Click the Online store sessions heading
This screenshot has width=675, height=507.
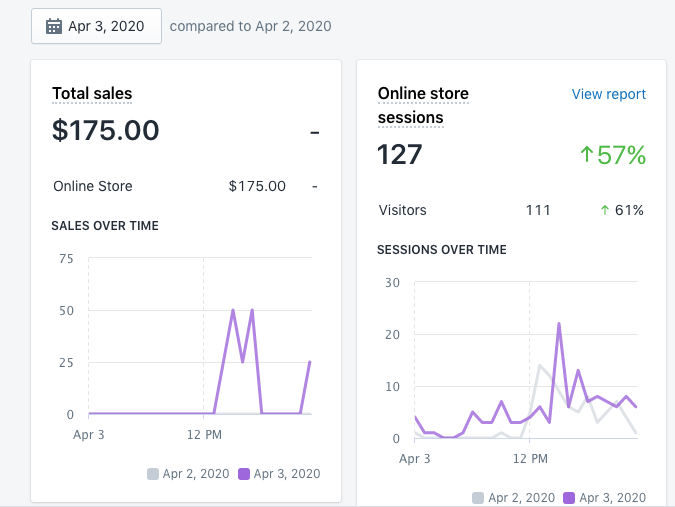[423, 105]
